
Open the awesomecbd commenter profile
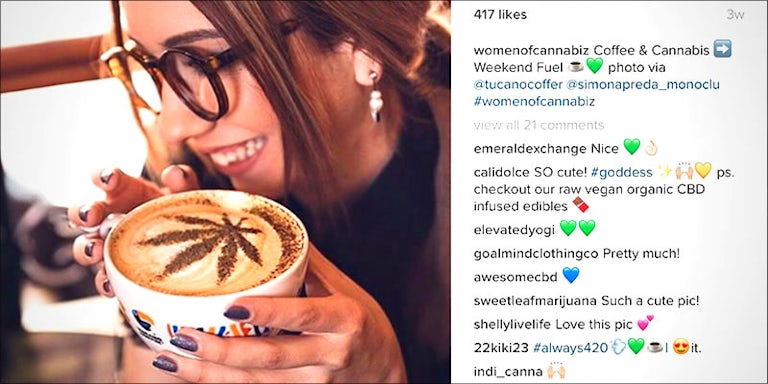tap(515, 277)
